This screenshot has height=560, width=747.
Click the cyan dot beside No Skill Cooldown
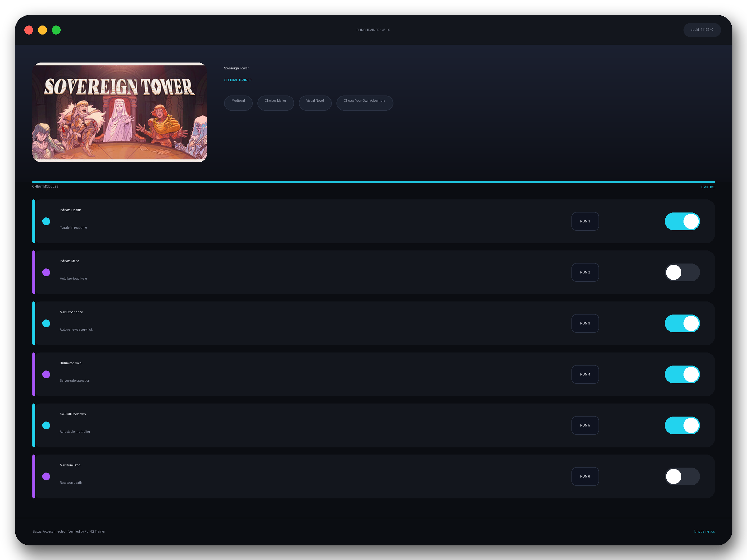(x=46, y=425)
